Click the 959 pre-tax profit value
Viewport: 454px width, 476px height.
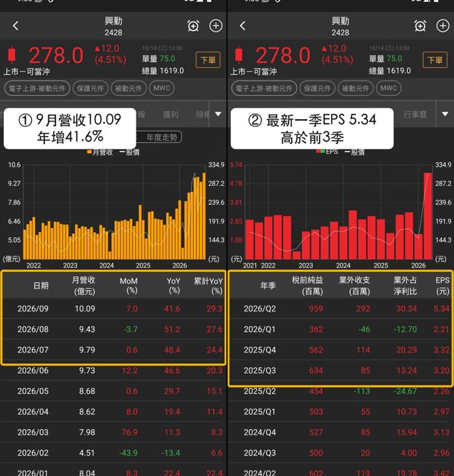[316, 309]
